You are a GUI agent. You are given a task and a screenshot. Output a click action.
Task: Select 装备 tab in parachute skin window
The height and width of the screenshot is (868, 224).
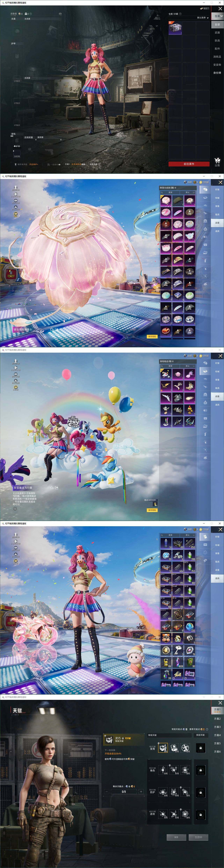tap(217, 206)
